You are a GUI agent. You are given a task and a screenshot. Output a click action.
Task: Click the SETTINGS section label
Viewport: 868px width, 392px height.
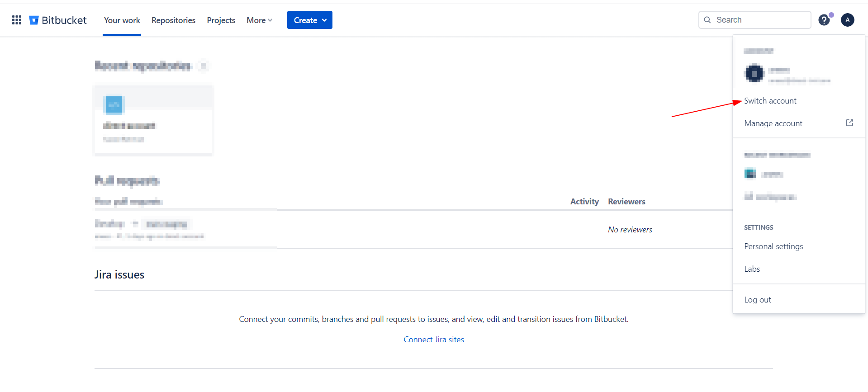click(x=759, y=227)
